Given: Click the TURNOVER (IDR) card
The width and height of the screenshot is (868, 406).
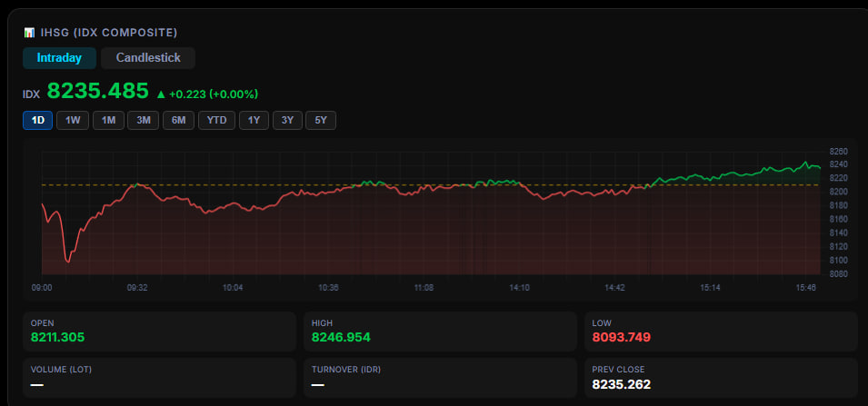Looking at the screenshot, I should (440, 378).
